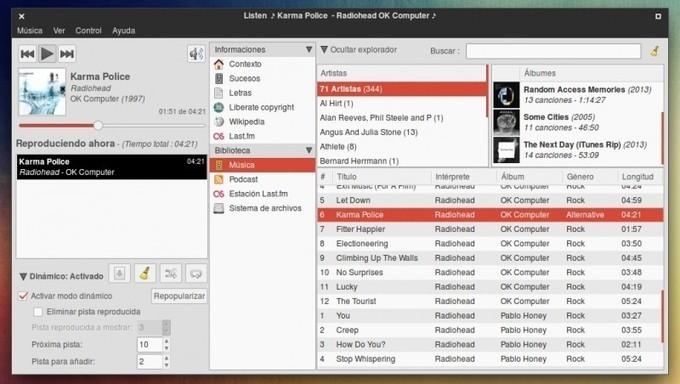Open the Ver menu
This screenshot has height=384, width=680.
click(59, 31)
